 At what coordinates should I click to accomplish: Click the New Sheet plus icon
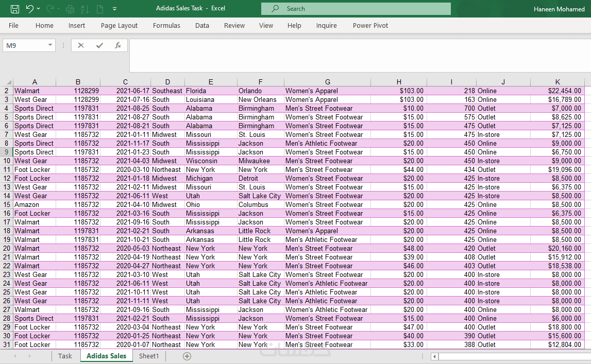click(187, 356)
